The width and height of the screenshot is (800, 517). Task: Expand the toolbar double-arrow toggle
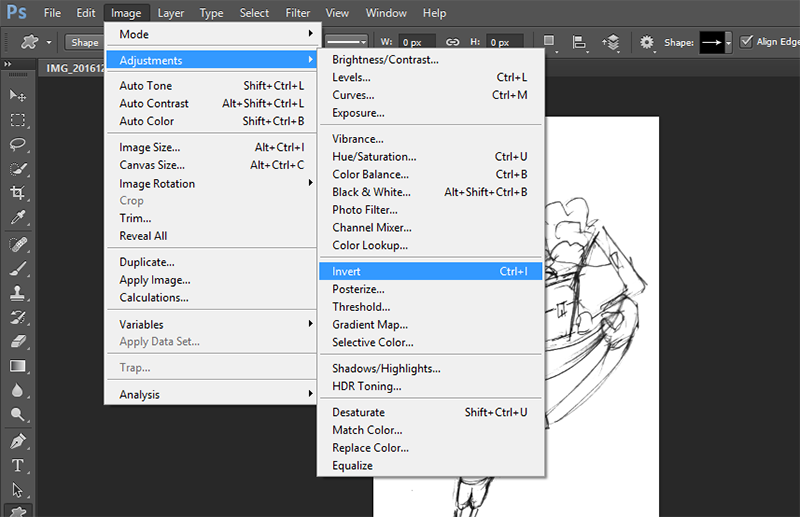pos(8,64)
